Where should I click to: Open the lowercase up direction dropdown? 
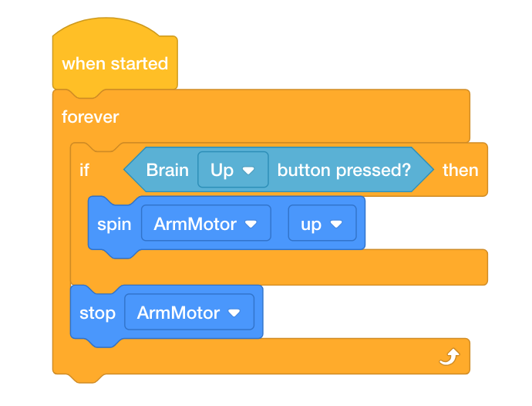point(322,224)
